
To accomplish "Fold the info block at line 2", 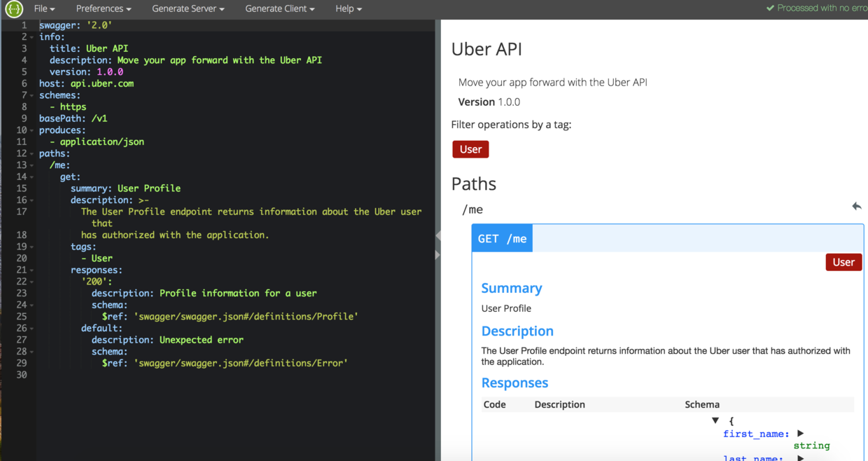I will point(32,37).
